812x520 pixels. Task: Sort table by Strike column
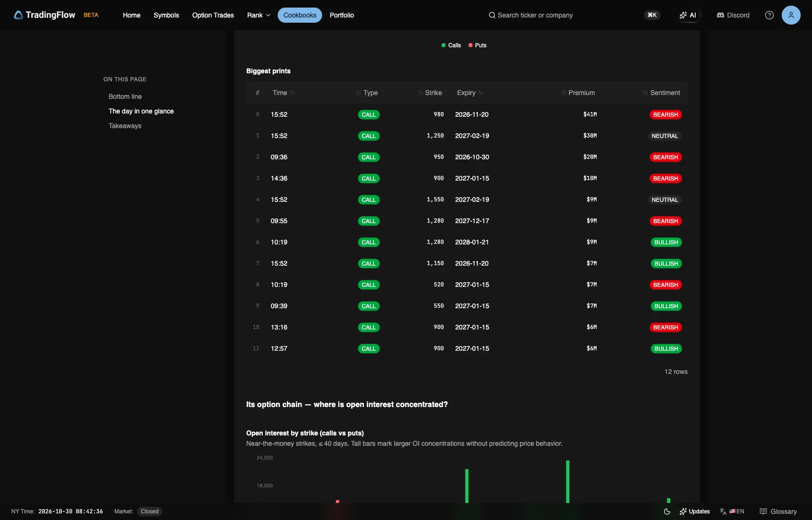tap(430, 93)
